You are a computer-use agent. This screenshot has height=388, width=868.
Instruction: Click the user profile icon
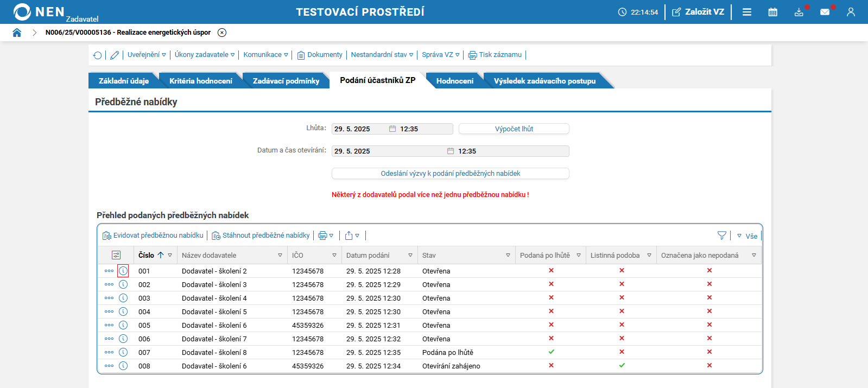point(851,12)
